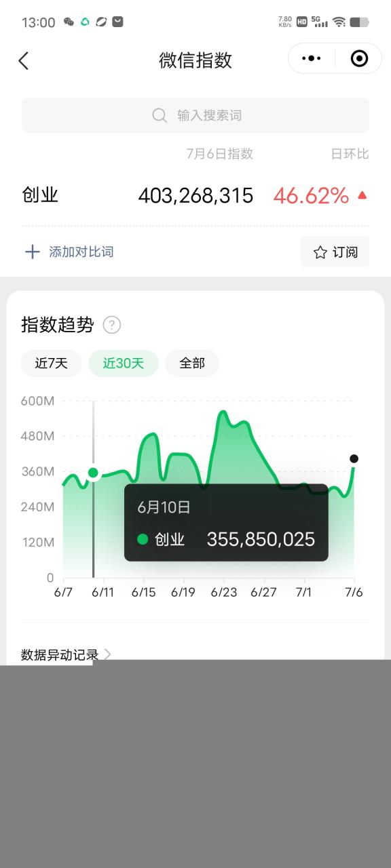Viewport: 391px width, 868px height.
Task: Click the 46.62% daily change value
Action: point(311,196)
